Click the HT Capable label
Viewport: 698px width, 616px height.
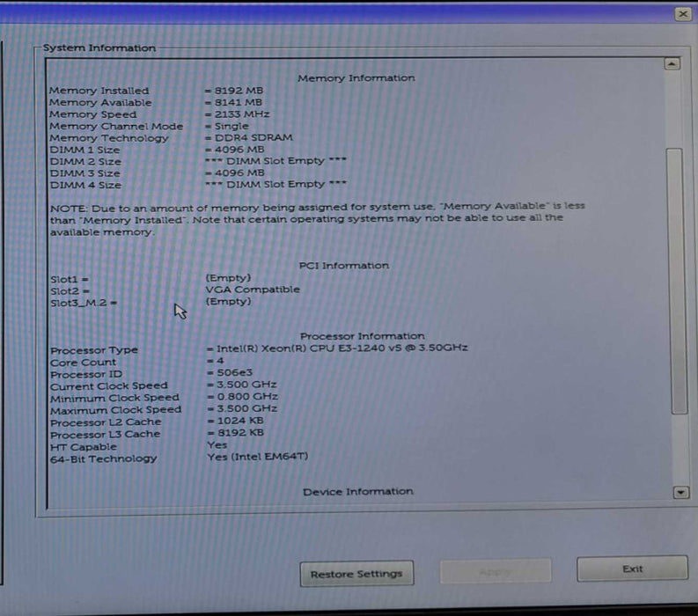(84, 447)
